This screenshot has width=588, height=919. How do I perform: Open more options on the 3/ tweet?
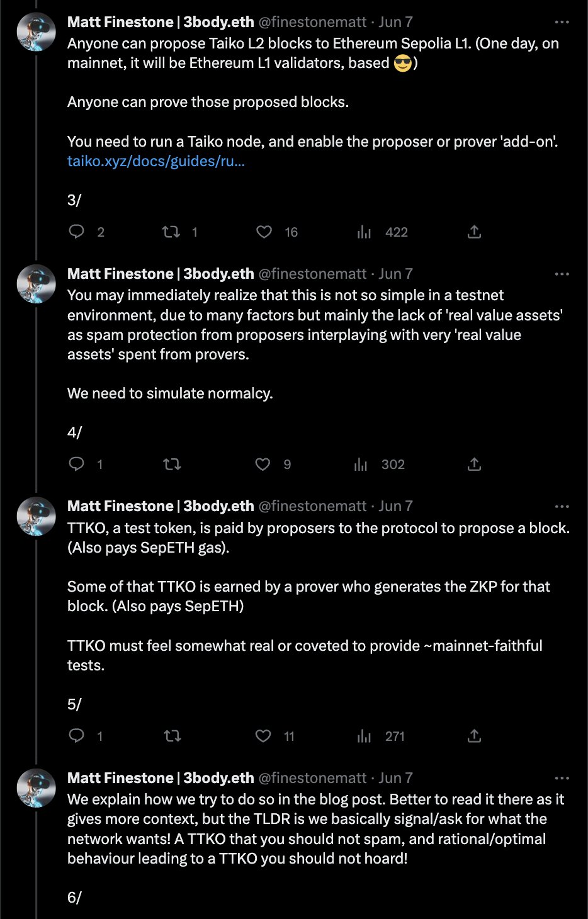[562, 22]
